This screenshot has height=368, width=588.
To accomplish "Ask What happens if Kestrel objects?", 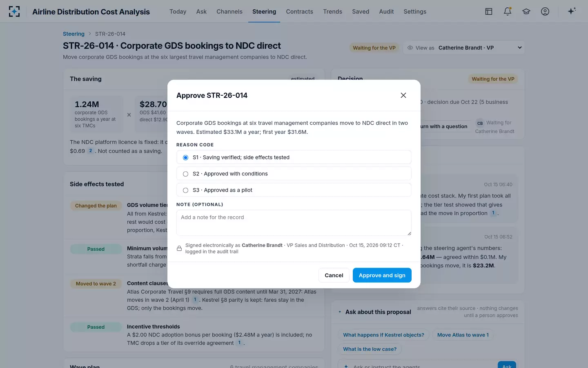I will (384, 335).
